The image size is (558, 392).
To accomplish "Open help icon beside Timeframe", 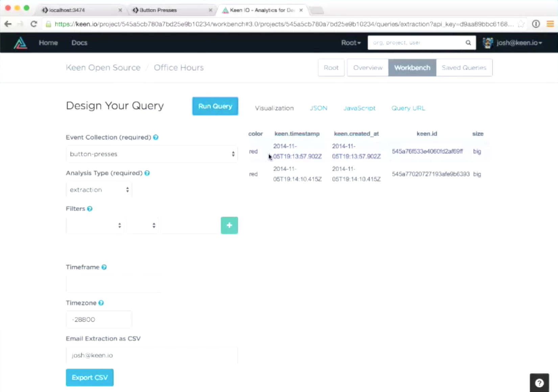I will click(x=104, y=267).
